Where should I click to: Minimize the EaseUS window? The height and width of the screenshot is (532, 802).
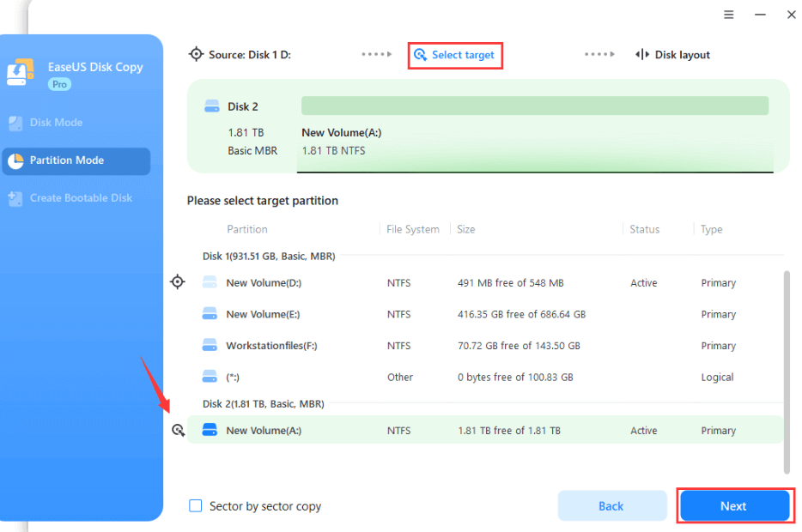[761, 15]
